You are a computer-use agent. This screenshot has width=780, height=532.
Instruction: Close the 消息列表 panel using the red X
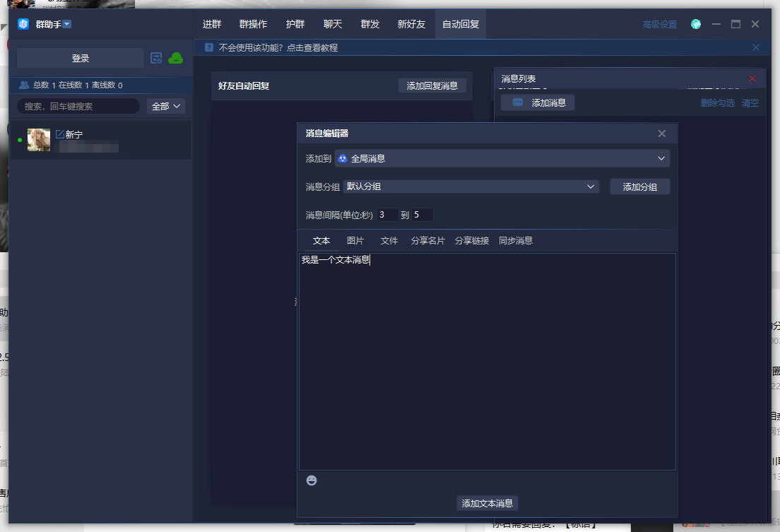tap(752, 78)
